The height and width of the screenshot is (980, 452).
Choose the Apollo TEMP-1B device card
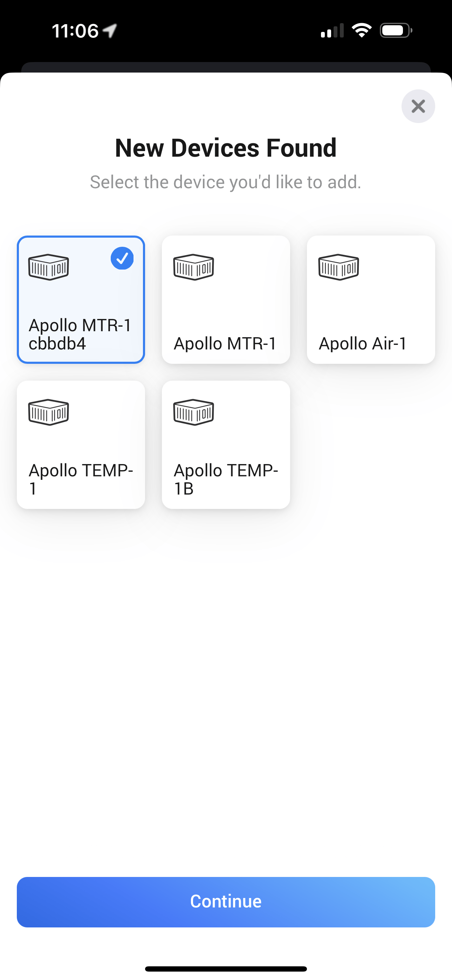tap(226, 444)
